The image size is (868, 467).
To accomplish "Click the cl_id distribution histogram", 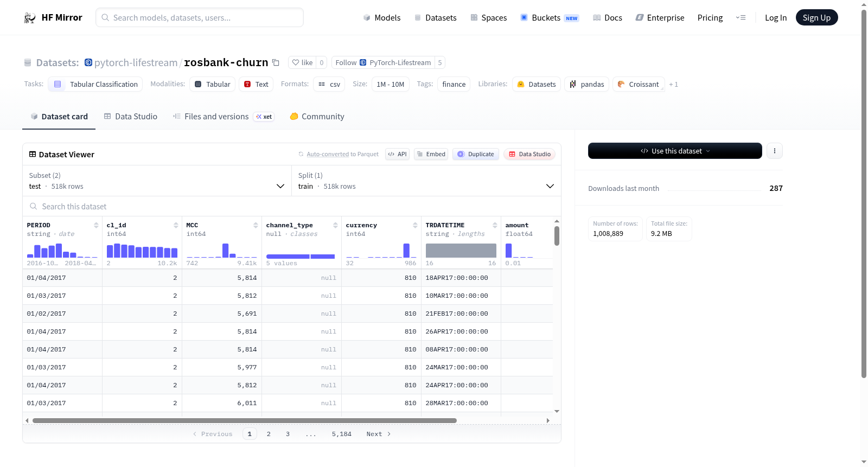I will coord(142,250).
